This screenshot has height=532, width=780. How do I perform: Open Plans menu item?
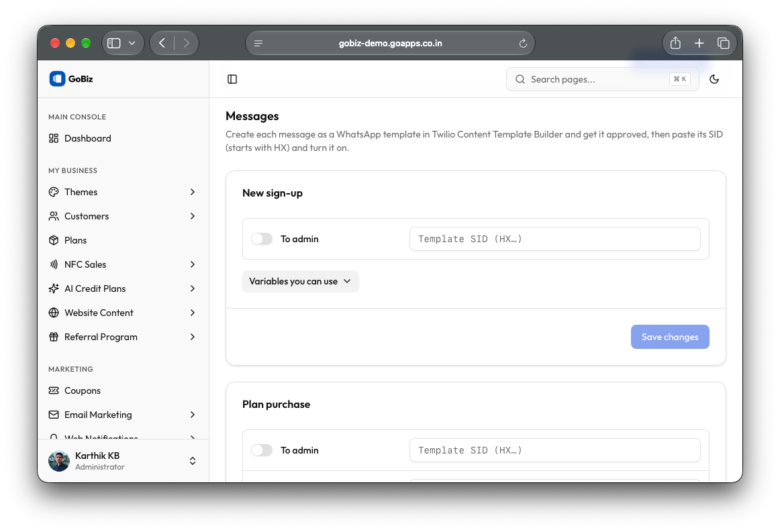point(122,240)
